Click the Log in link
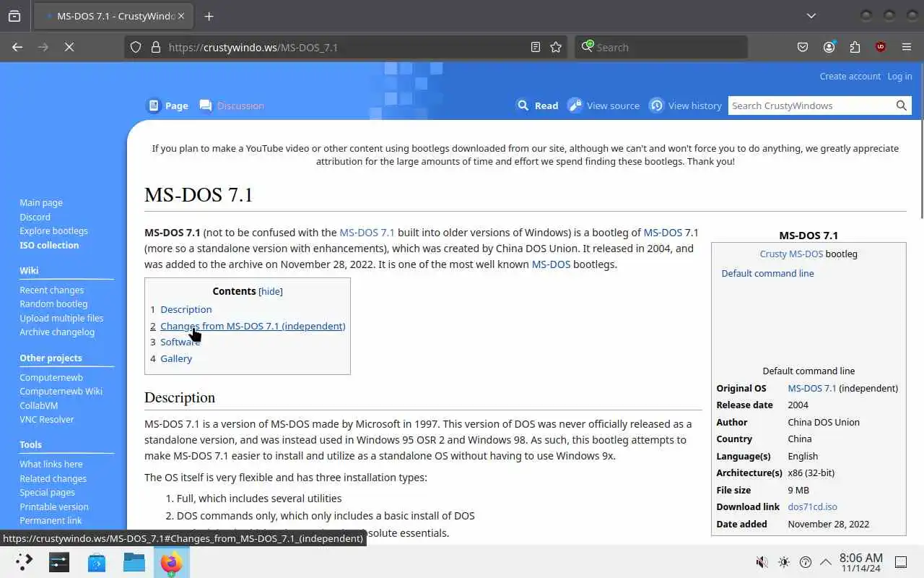924x578 pixels. click(899, 76)
